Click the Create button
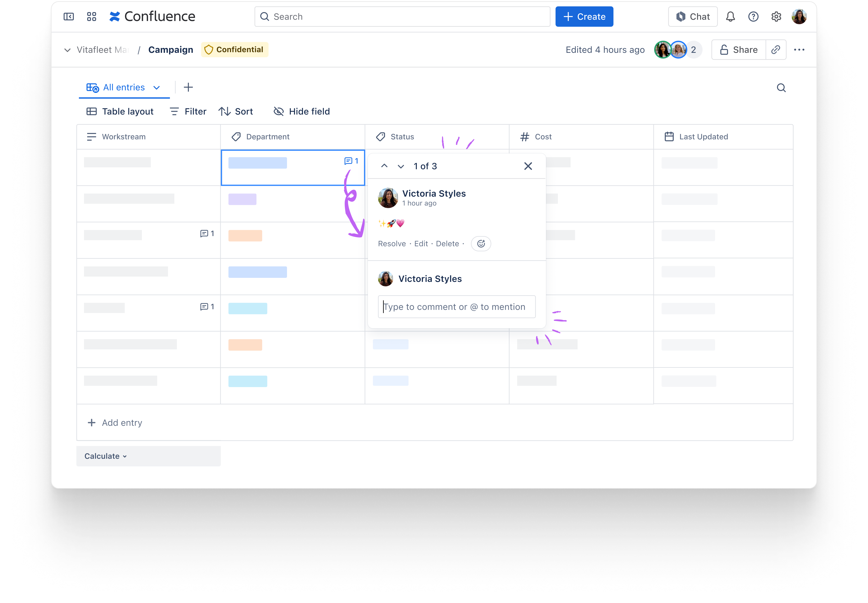The height and width of the screenshot is (603, 868). [x=584, y=17]
